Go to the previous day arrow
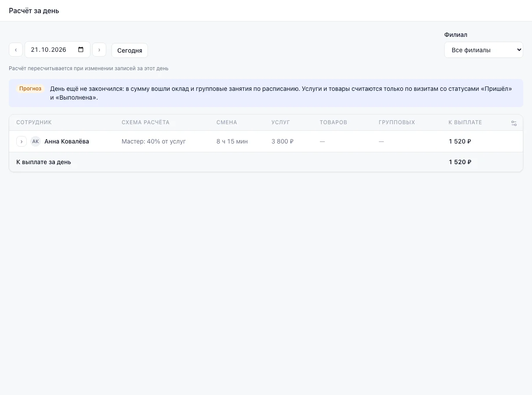Screen dimensions: 532x395 click(16, 50)
